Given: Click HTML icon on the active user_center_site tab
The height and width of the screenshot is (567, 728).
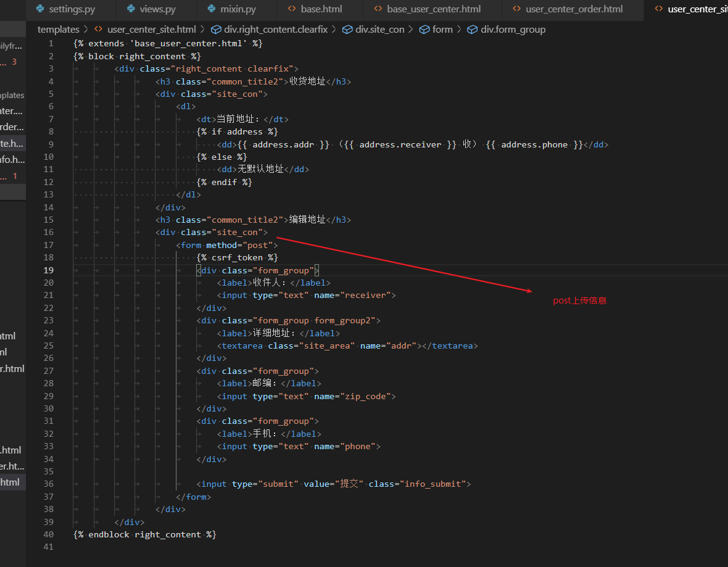Looking at the screenshot, I should pyautogui.click(x=658, y=9).
